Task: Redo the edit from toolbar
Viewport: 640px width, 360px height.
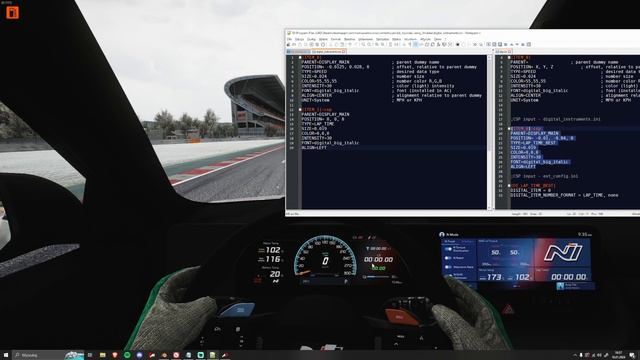Action: (356, 44)
